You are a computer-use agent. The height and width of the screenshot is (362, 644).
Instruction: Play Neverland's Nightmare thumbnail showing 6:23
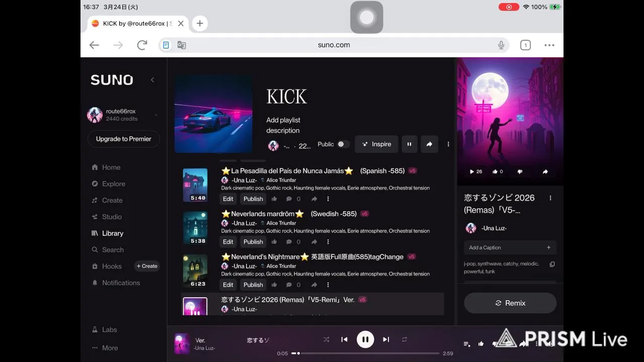click(x=195, y=270)
